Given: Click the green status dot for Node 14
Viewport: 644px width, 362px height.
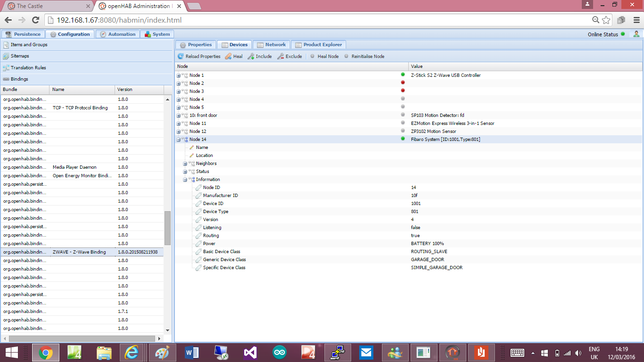Looking at the screenshot, I should point(403,139).
